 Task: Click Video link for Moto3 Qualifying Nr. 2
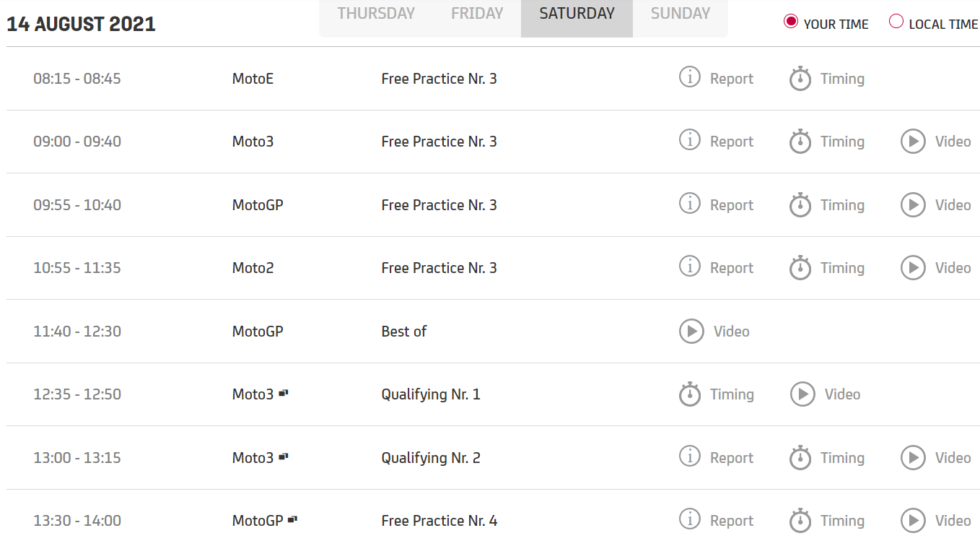point(953,458)
